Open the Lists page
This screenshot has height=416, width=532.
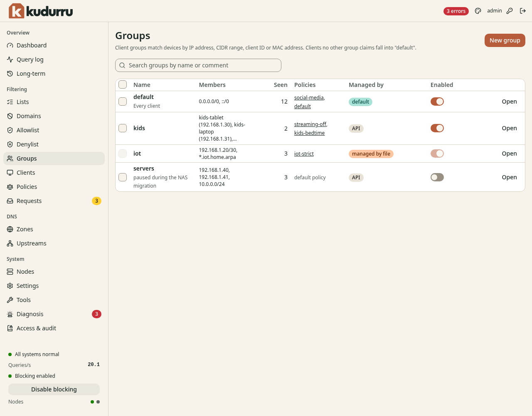tap(54, 102)
